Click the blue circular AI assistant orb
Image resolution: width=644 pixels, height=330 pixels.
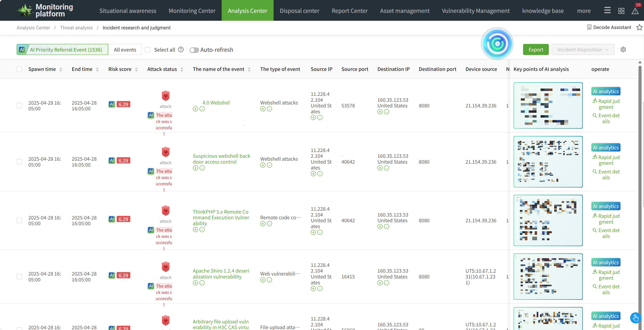coord(497,43)
